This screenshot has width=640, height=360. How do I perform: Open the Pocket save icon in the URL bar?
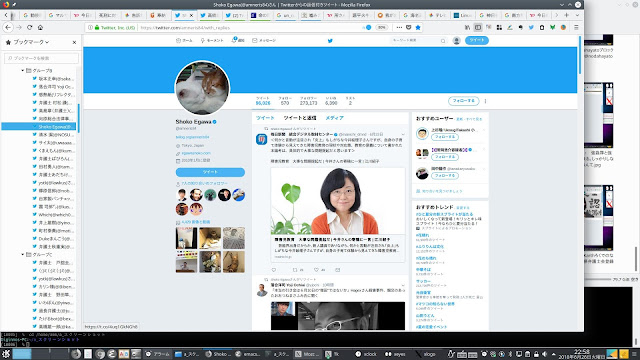[409, 27]
